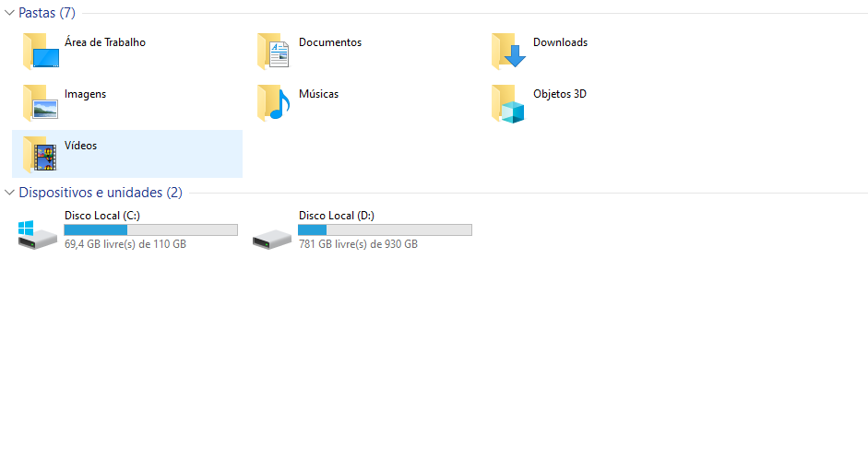Click the Documentos label
The width and height of the screenshot is (868, 458).
coord(330,42)
